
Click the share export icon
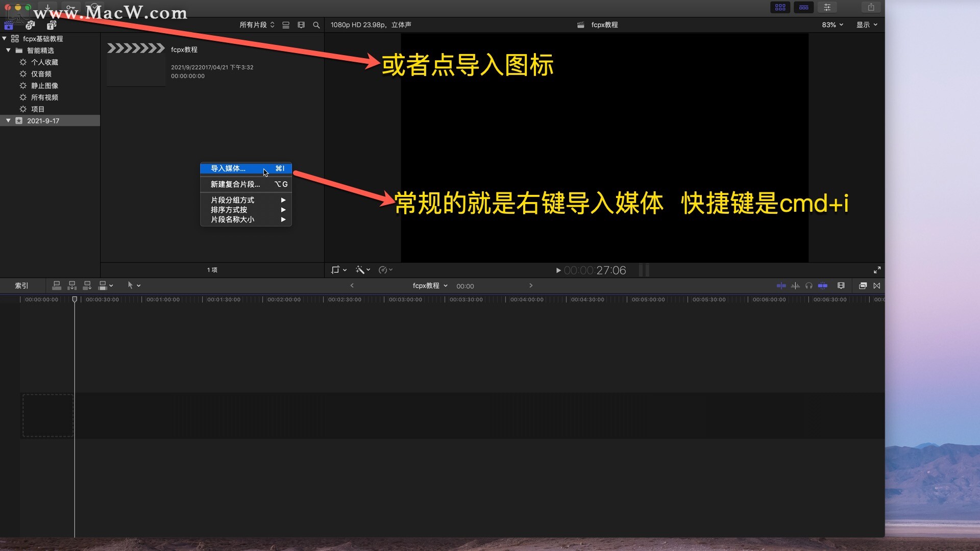[x=871, y=7]
